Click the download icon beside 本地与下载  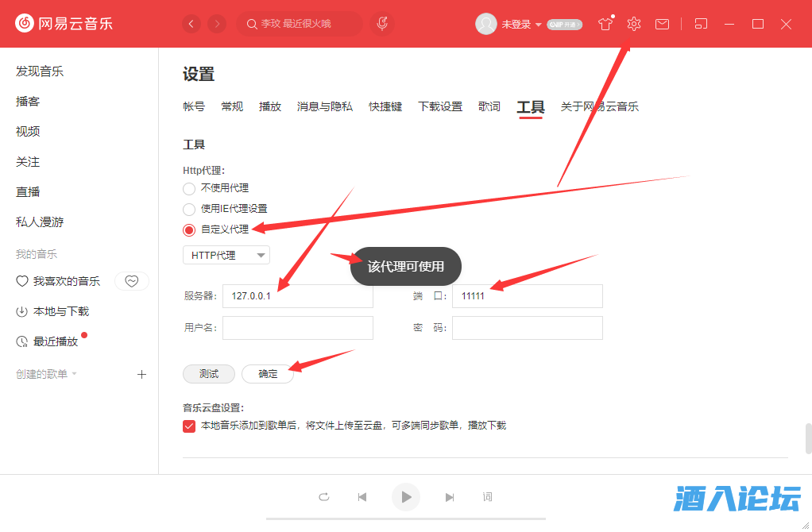point(21,311)
